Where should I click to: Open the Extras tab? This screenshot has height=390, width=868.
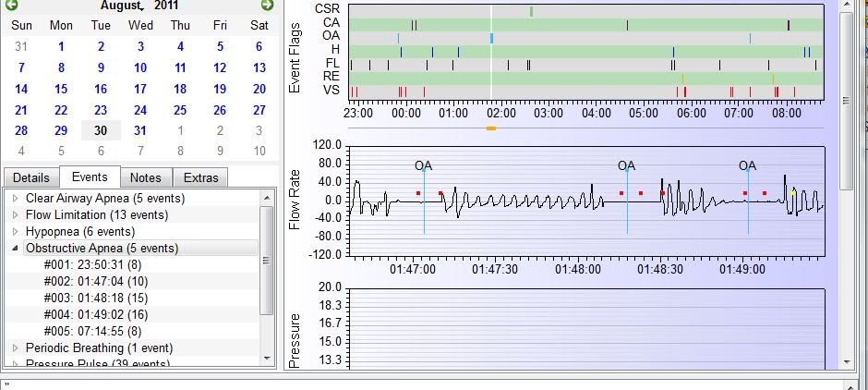pos(201,177)
